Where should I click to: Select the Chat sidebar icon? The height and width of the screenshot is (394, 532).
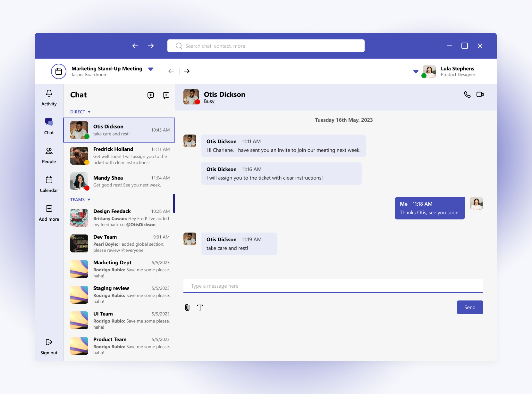[49, 126]
